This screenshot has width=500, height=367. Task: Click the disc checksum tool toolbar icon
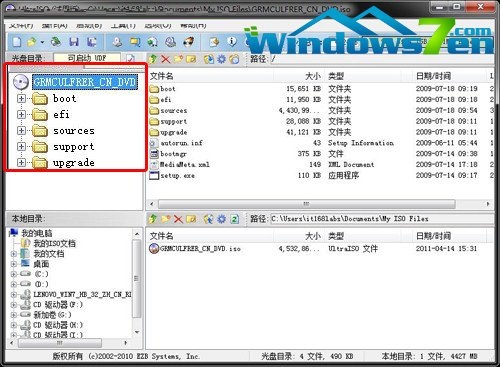coord(171,42)
